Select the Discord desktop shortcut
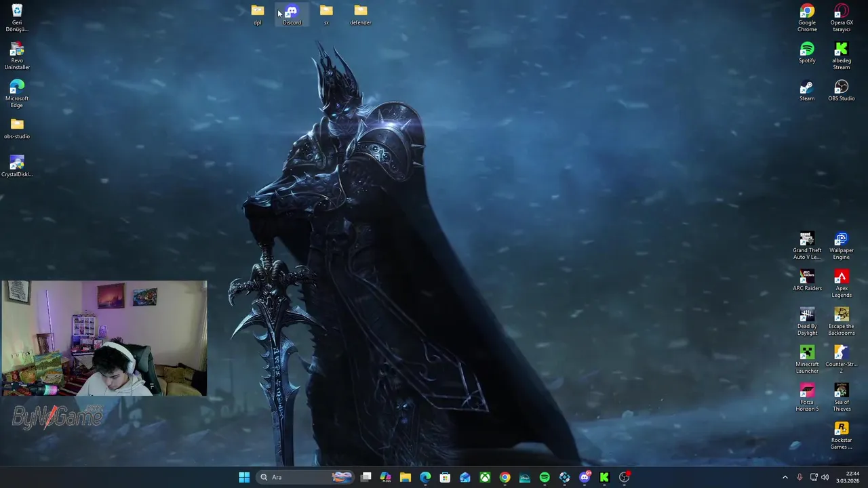The height and width of the screenshot is (488, 868). pyautogui.click(x=292, y=15)
